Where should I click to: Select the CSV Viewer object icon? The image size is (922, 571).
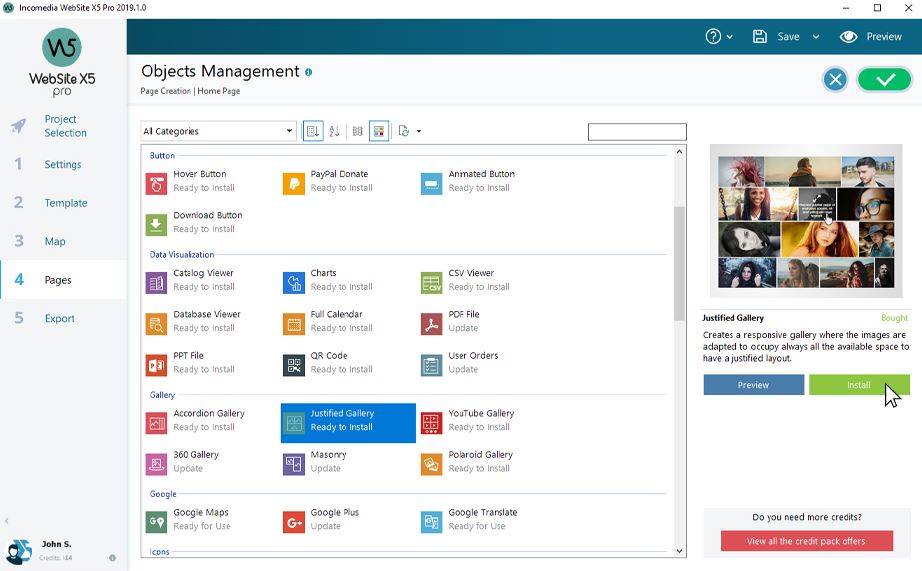[x=431, y=283]
